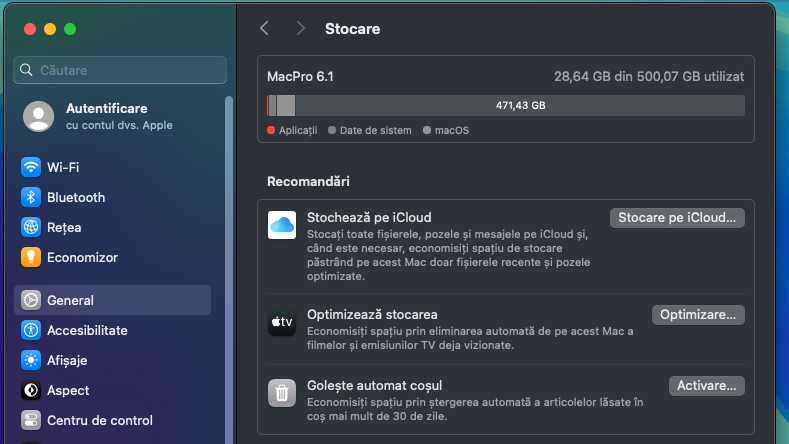Viewport: 789px width, 444px height.
Task: Open the Rețea globe icon
Action: pos(31,227)
